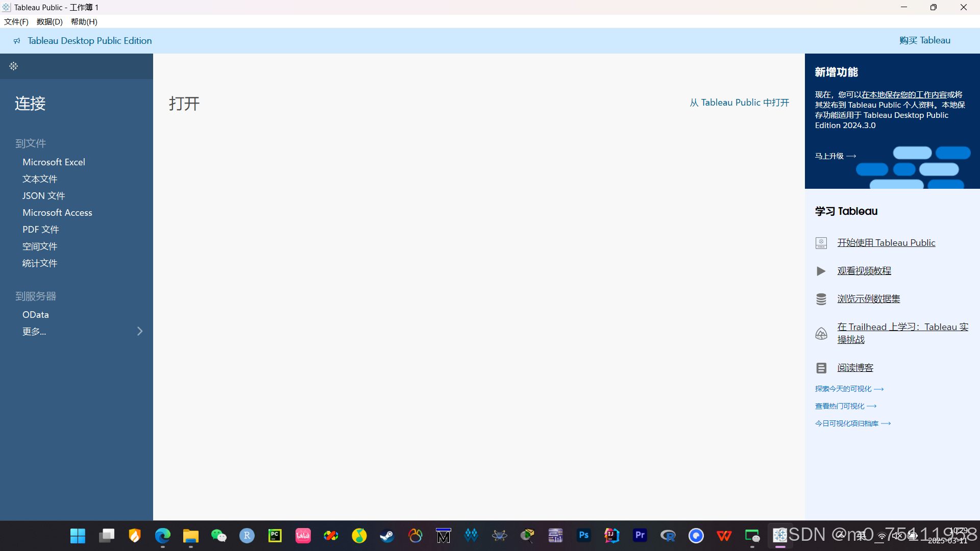Click the 购买 Tableau link

pyautogui.click(x=924, y=40)
